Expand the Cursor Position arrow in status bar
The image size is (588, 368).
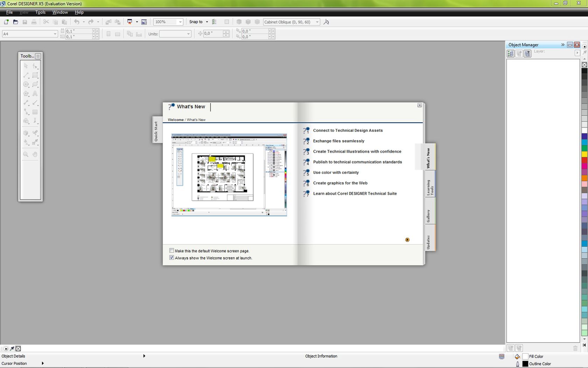click(43, 363)
